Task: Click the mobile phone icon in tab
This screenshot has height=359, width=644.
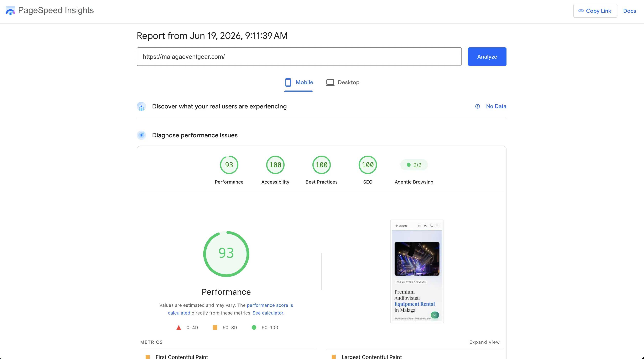Action: [x=288, y=82]
